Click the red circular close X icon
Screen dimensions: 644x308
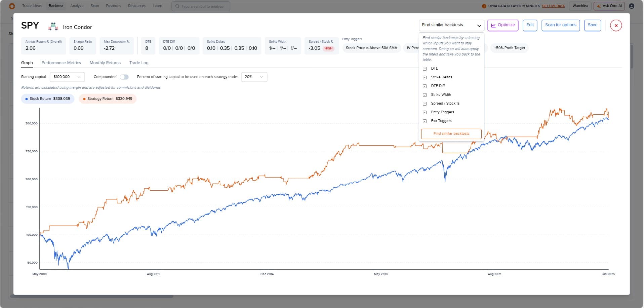pyautogui.click(x=616, y=26)
